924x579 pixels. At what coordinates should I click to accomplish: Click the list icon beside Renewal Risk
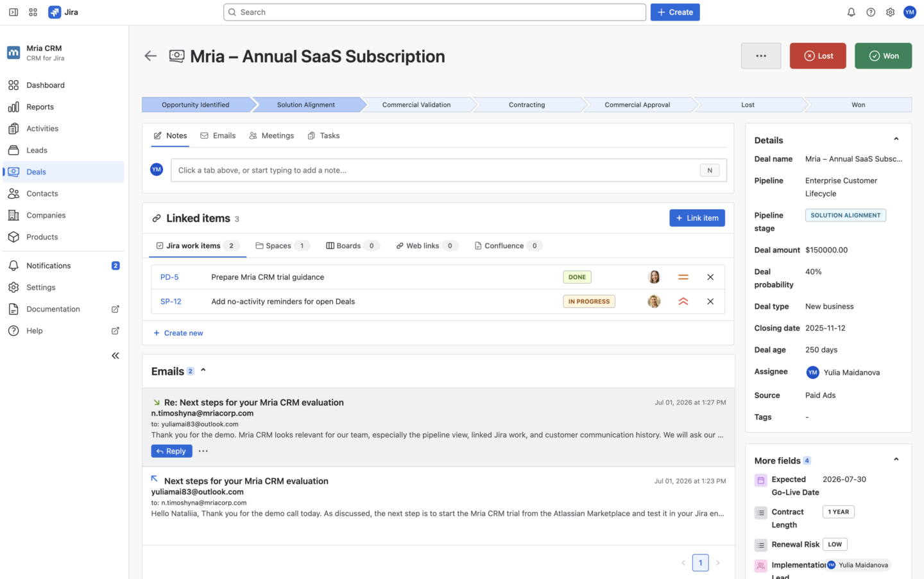tap(761, 545)
